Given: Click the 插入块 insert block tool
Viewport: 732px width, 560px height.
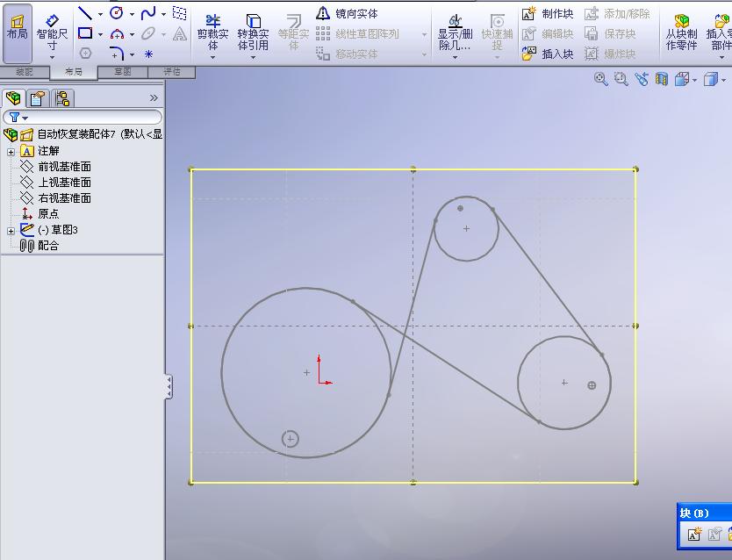Looking at the screenshot, I should (x=548, y=54).
